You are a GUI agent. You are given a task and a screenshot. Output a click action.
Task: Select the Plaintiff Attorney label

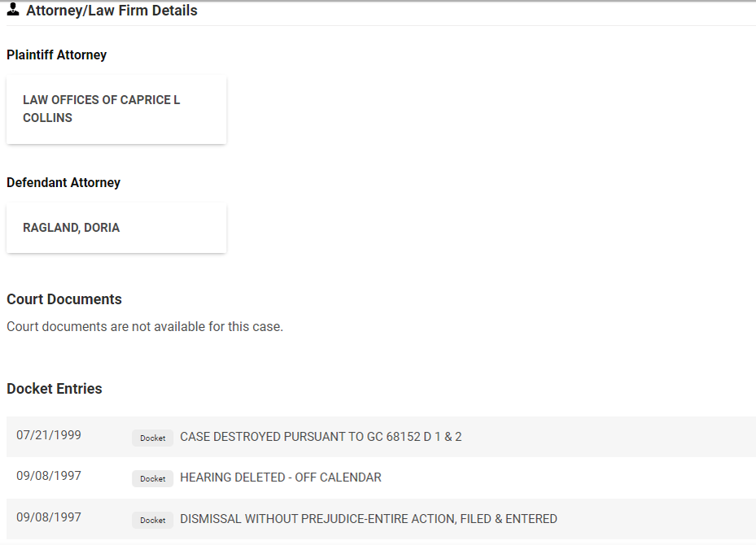click(56, 55)
